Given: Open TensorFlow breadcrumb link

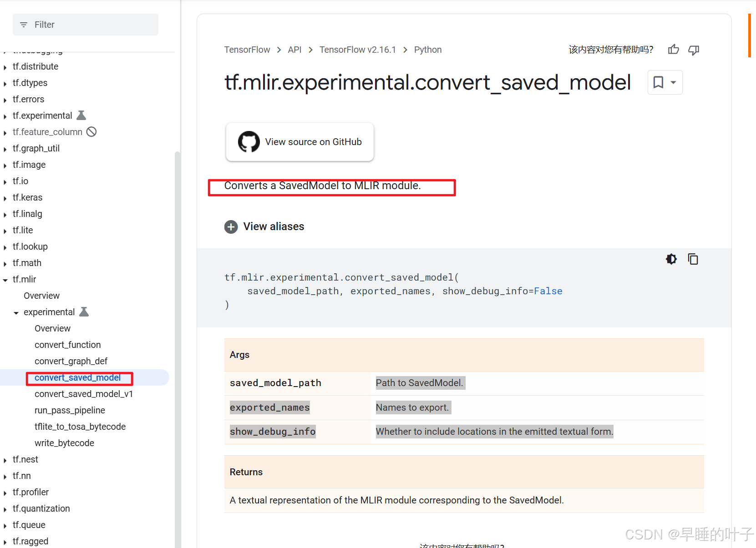Looking at the screenshot, I should (247, 50).
